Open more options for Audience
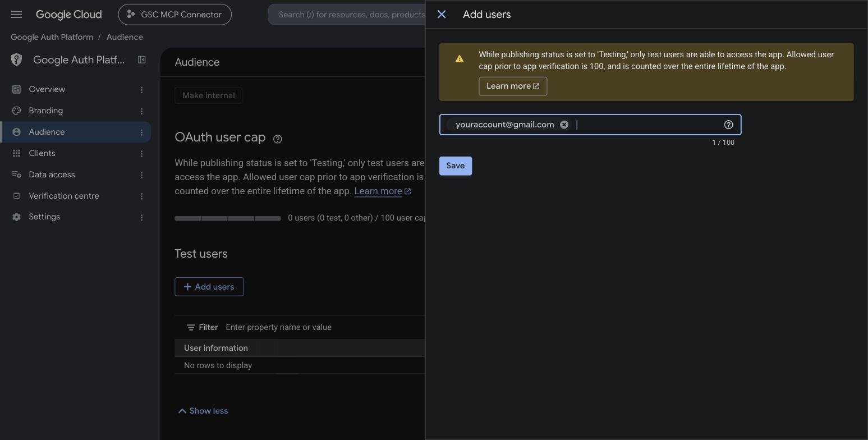Viewport: 868px width, 440px height. tap(141, 132)
